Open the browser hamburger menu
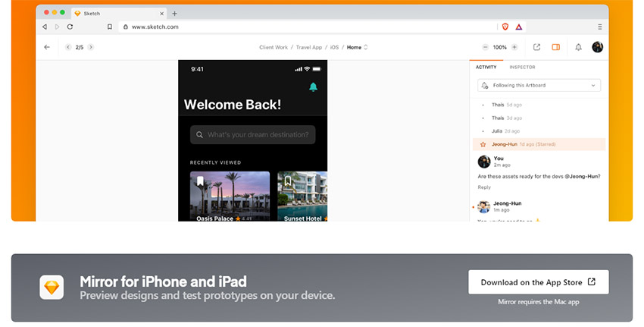644x327 pixels. point(599,27)
